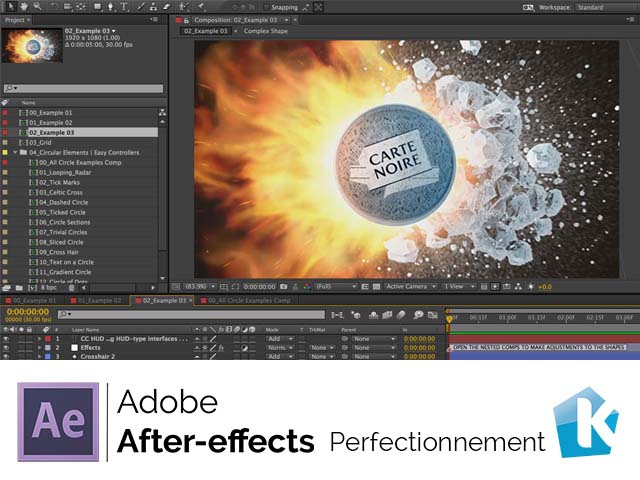Create a new folder in Project panel
Viewport: 640px width, 480px height.
19,288
